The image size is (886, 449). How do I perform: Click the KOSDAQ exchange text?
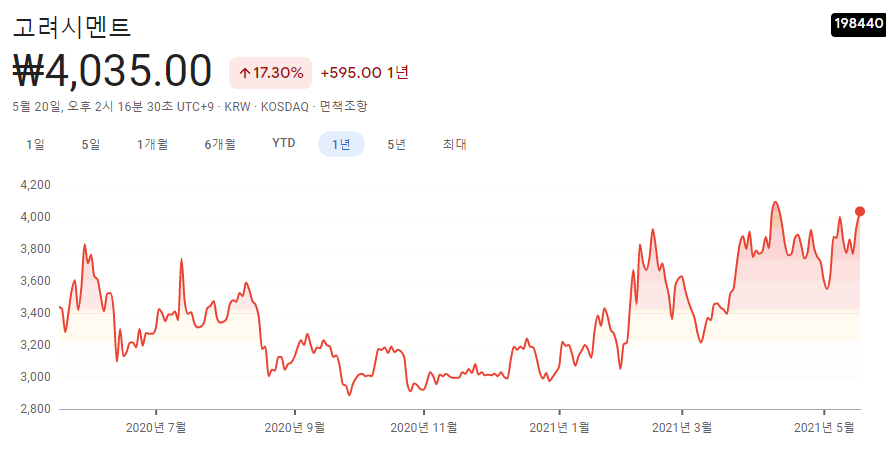pos(285,106)
